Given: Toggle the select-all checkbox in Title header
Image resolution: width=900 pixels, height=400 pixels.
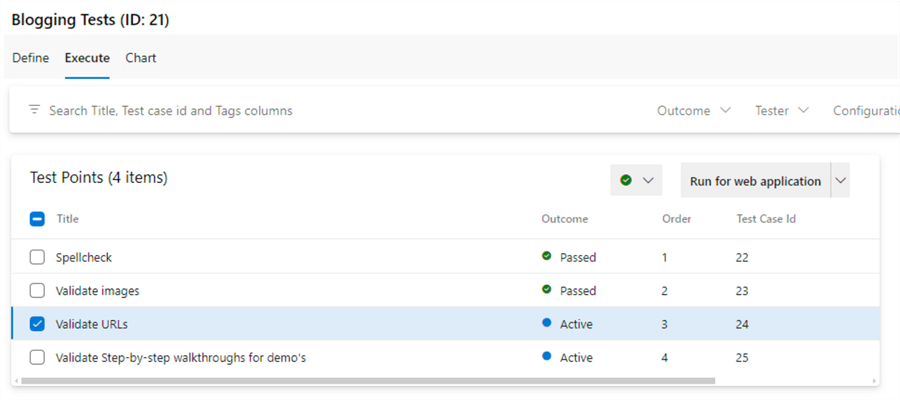Looking at the screenshot, I should click(x=37, y=219).
